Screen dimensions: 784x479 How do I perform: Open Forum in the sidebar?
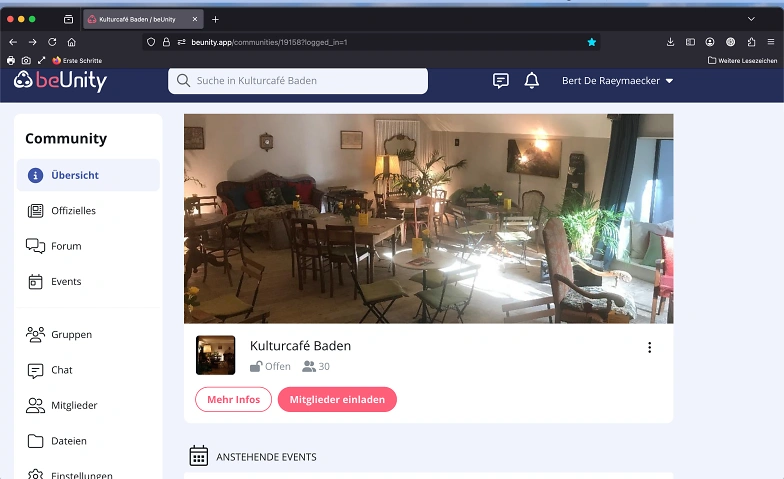point(88,246)
